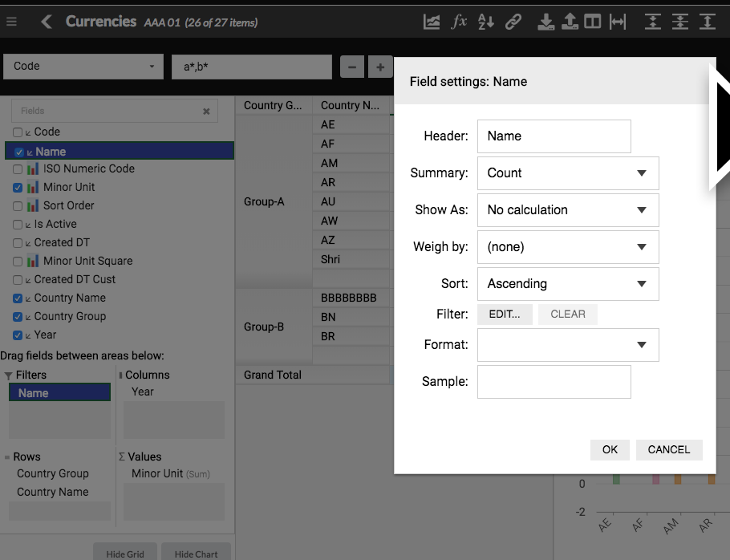Go back with the left chevron
Viewport: 730px width, 560px height.
[x=46, y=22]
